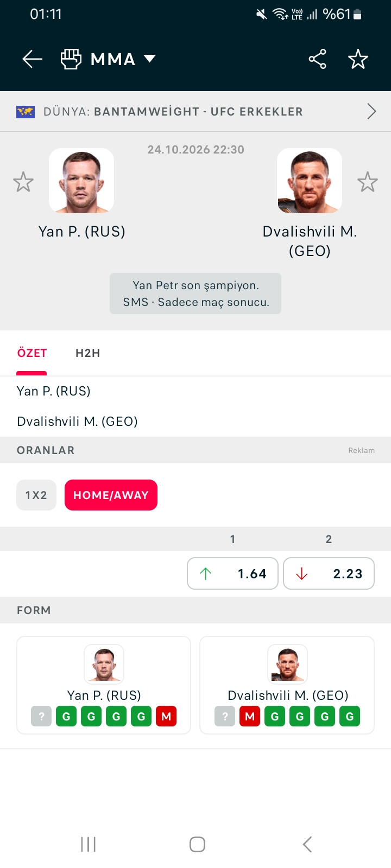Open the share icon
Screen dimensions: 391x868
click(x=318, y=59)
